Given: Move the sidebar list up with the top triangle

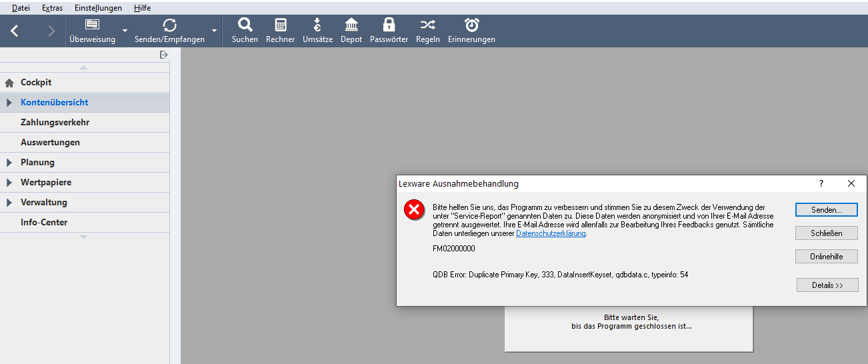Looking at the screenshot, I should [x=83, y=67].
